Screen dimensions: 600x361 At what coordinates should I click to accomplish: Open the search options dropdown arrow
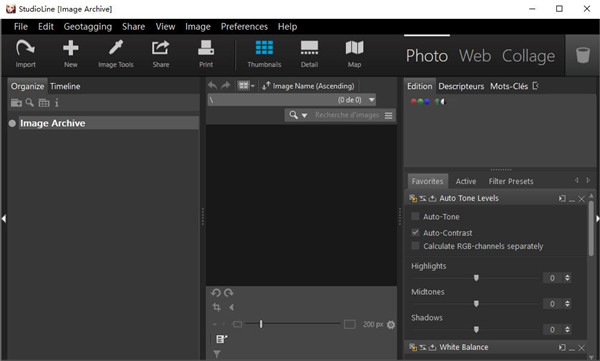(304, 115)
